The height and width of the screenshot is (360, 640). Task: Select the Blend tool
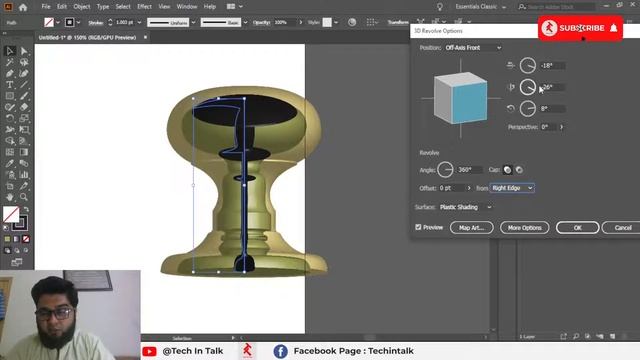coord(24,164)
